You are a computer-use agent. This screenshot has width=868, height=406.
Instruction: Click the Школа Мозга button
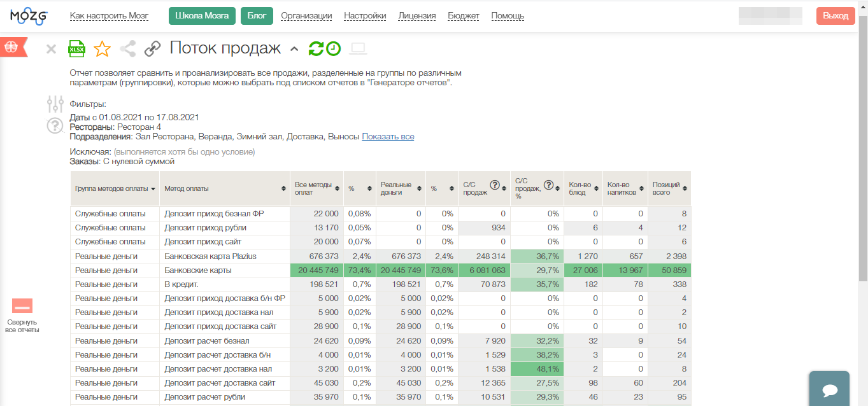coord(202,16)
